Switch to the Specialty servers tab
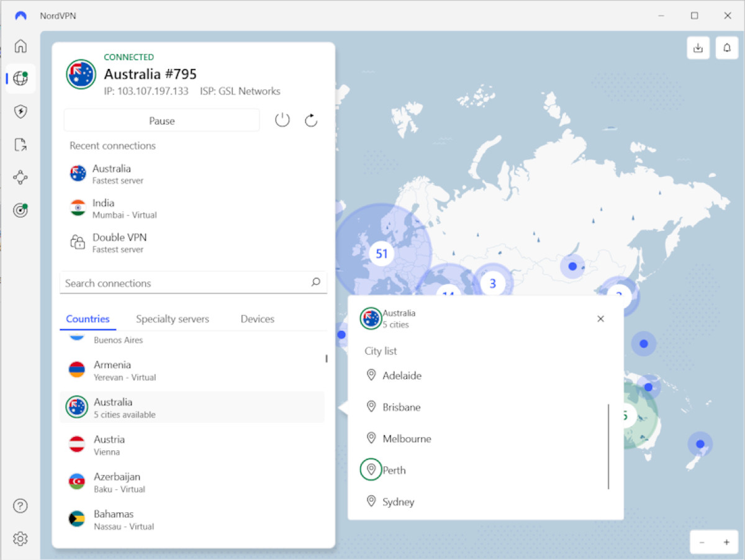 click(x=173, y=318)
